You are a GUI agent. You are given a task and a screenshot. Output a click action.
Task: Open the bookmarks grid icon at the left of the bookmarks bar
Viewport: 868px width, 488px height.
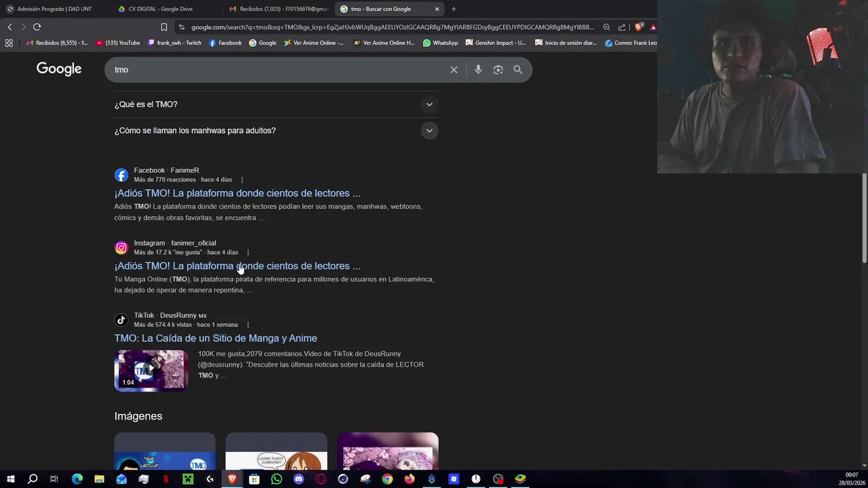click(9, 43)
